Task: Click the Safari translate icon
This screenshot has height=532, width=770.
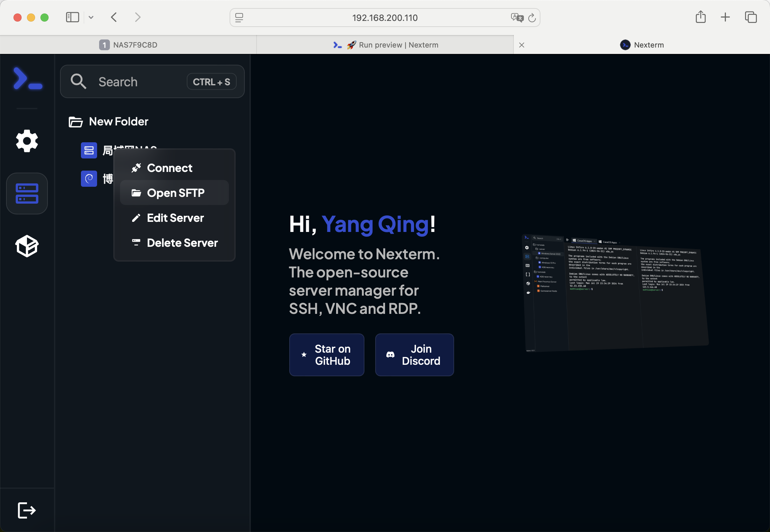Action: coord(517,18)
